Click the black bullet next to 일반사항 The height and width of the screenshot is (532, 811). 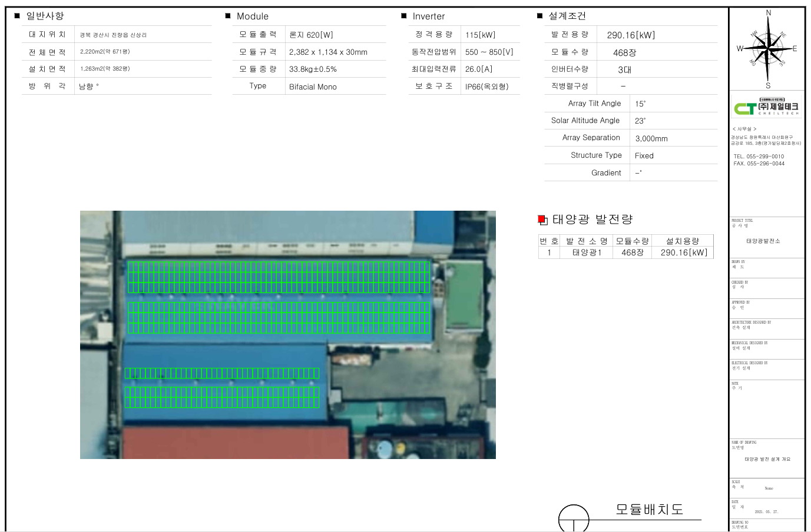(17, 16)
